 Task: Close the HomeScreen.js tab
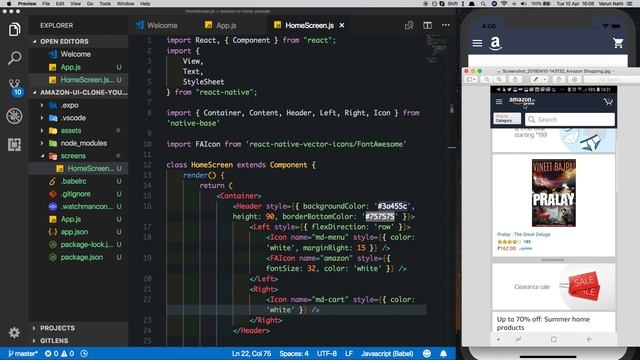pyautogui.click(x=342, y=25)
